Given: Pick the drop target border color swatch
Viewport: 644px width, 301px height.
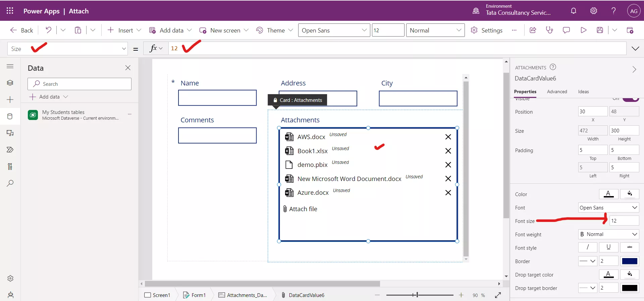Looking at the screenshot, I should pyautogui.click(x=630, y=288).
